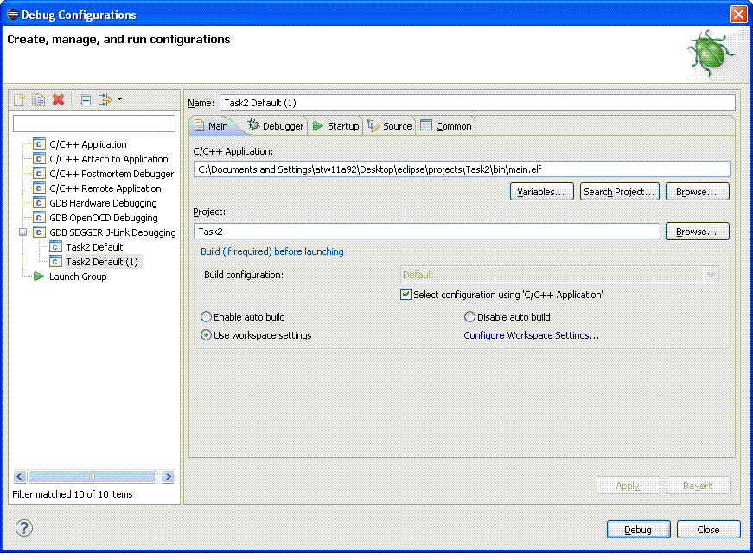Delete selected launch configuration with red X
Screen dimensions: 753x560
59,99
